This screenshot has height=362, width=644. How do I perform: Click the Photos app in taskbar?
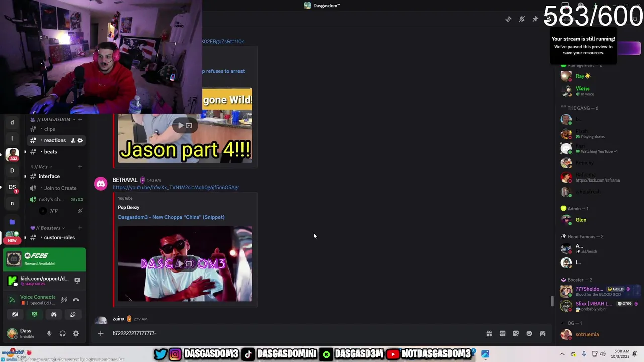coord(486,354)
